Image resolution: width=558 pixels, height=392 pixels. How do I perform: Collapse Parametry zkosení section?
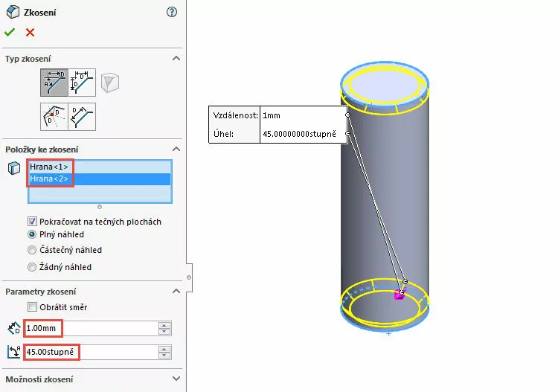176,291
